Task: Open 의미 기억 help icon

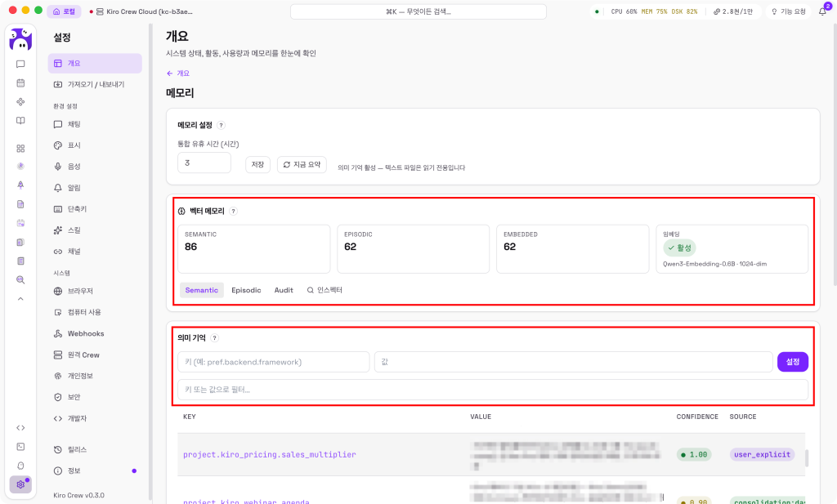Action: point(214,338)
